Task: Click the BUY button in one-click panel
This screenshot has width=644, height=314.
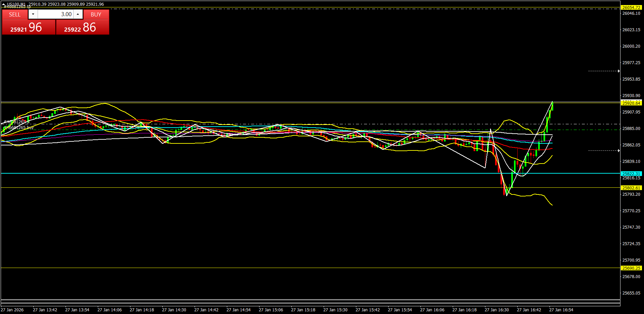Action: click(96, 14)
